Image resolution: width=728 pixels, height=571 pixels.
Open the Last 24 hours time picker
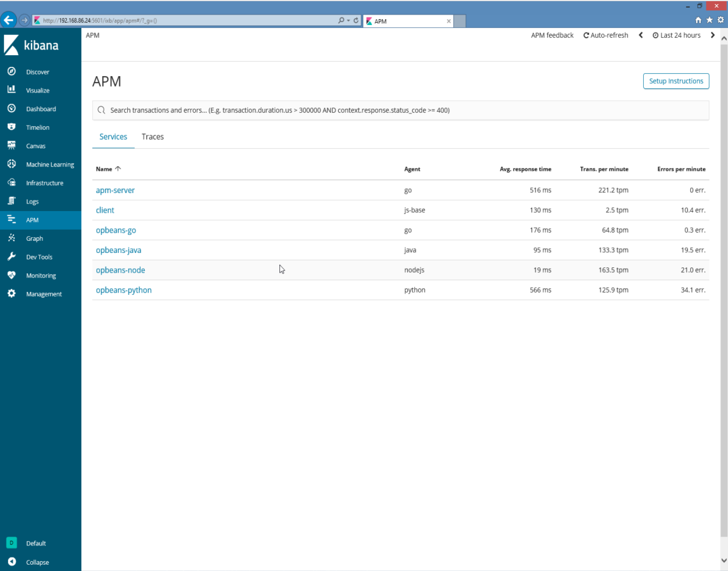(x=676, y=35)
